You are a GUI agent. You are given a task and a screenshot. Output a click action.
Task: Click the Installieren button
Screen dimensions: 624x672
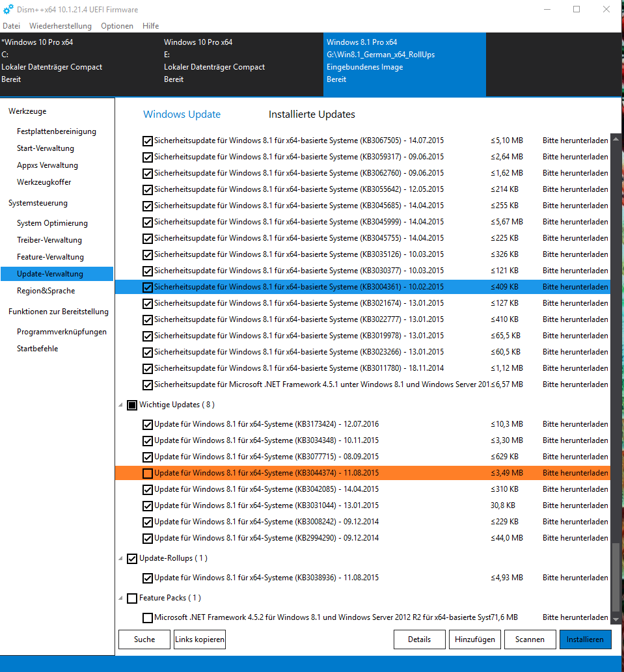[586, 639]
